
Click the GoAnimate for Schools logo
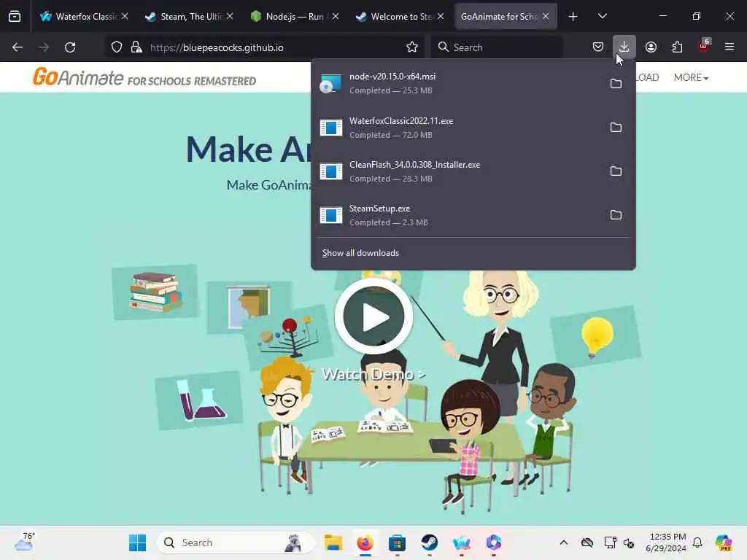click(144, 77)
